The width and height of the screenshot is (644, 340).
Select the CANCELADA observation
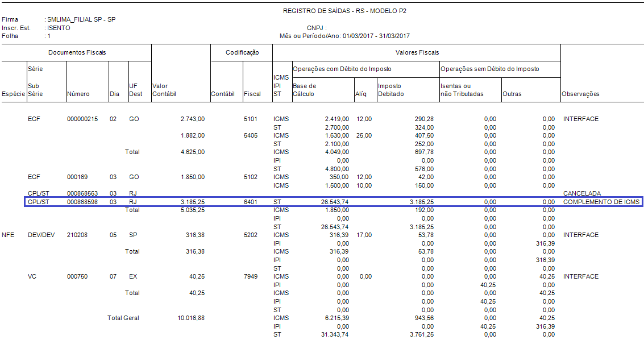(x=582, y=193)
